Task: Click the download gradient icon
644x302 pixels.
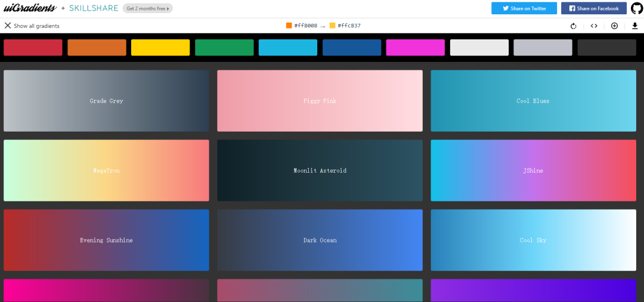Action: (x=634, y=26)
